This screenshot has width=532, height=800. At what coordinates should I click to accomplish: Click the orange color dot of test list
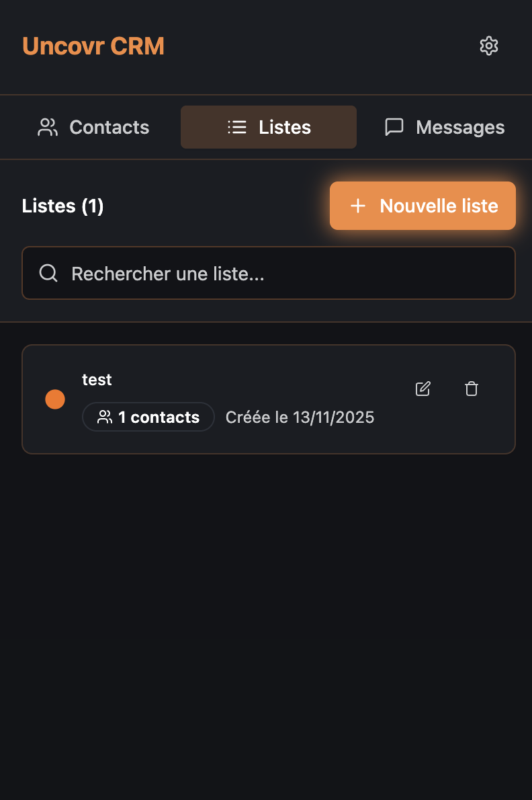click(55, 399)
